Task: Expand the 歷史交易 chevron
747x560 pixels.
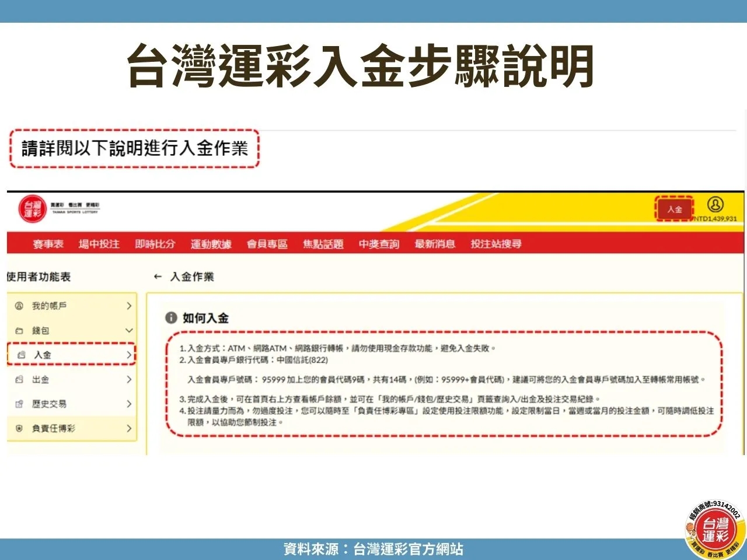Action: (x=129, y=404)
